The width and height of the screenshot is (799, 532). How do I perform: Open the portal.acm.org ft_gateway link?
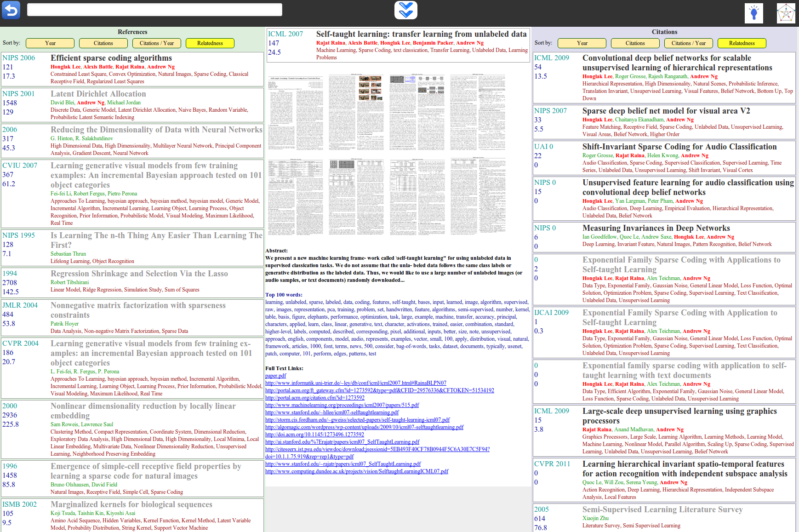[x=380, y=390]
